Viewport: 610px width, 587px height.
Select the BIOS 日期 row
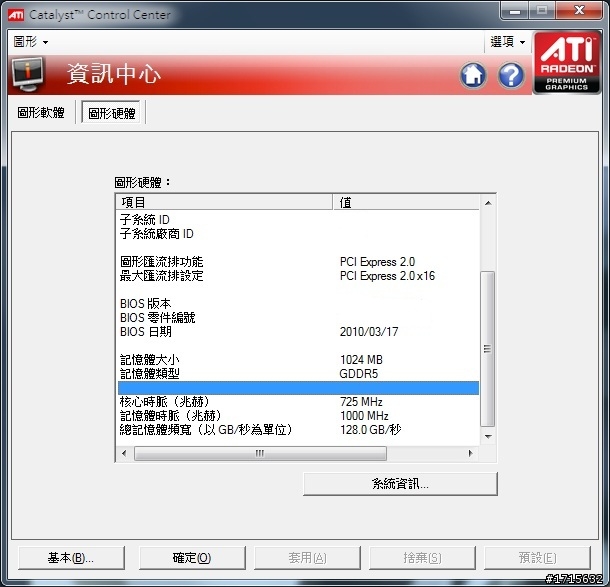point(298,332)
